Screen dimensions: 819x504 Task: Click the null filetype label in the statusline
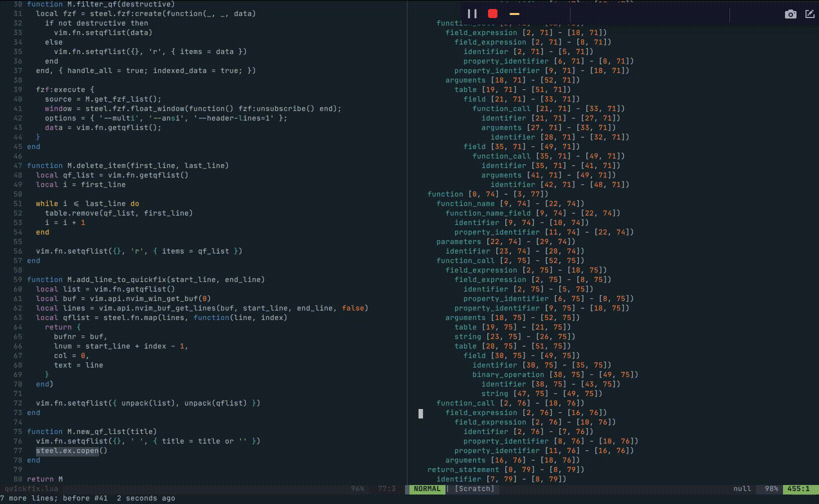[x=742, y=489]
